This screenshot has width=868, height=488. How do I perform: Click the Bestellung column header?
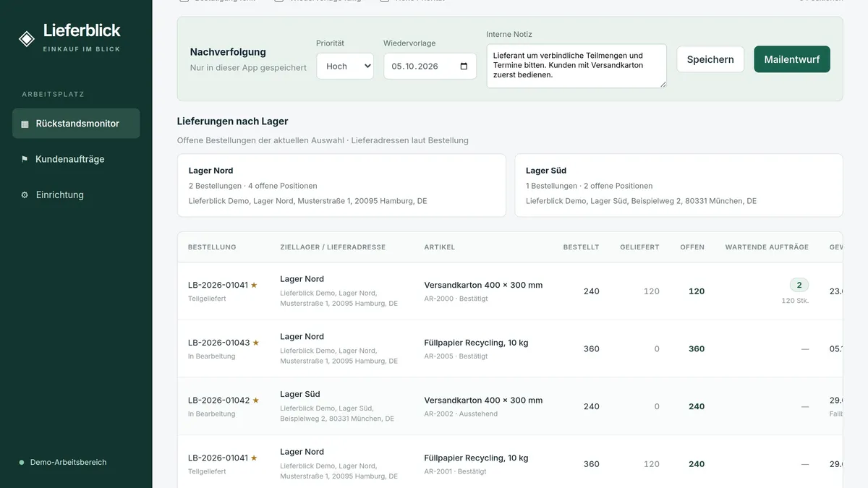click(212, 247)
